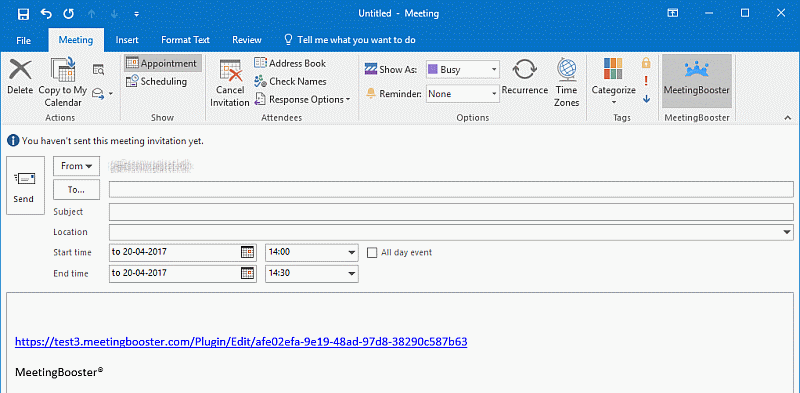This screenshot has height=393, width=800.
Task: Open the MeetingBooster add-in icon
Action: tap(696, 69)
